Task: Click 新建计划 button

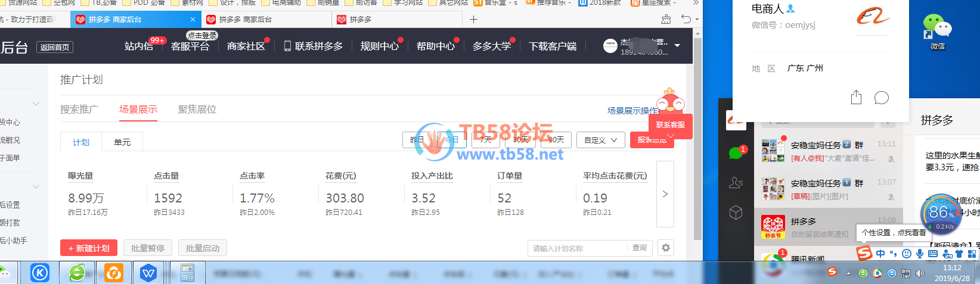Action: [89, 248]
